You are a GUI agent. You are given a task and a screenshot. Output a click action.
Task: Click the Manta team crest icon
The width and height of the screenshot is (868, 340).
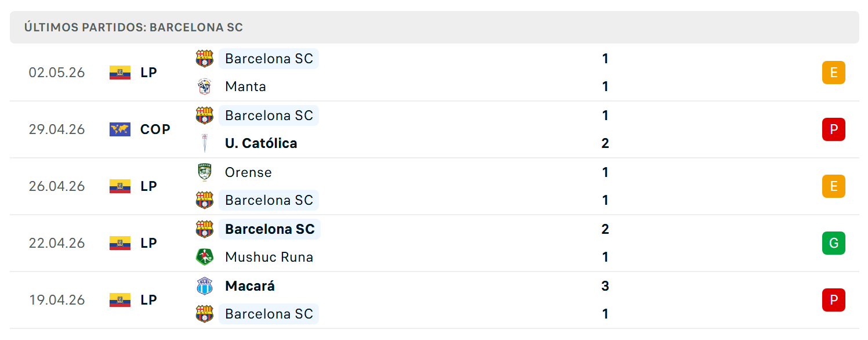coord(204,86)
